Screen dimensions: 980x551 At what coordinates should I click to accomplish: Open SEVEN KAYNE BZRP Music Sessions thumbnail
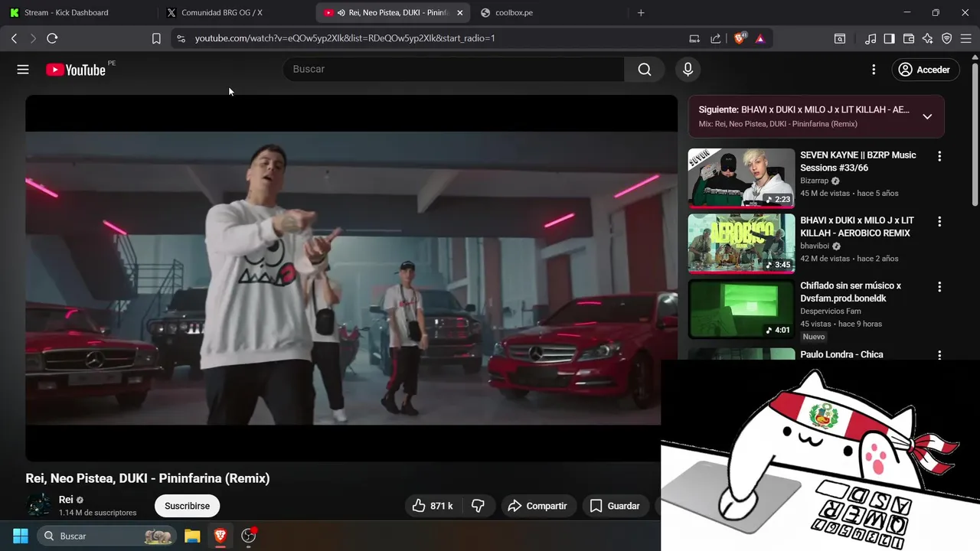[741, 178]
